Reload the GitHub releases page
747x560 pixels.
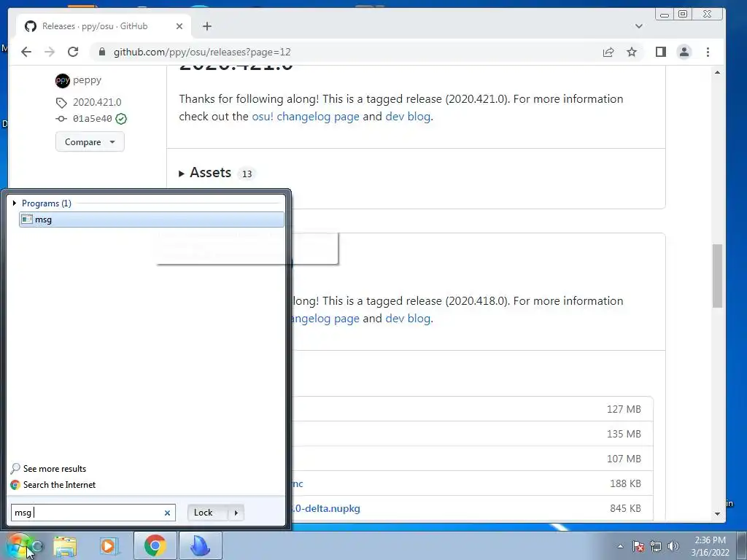(x=73, y=52)
